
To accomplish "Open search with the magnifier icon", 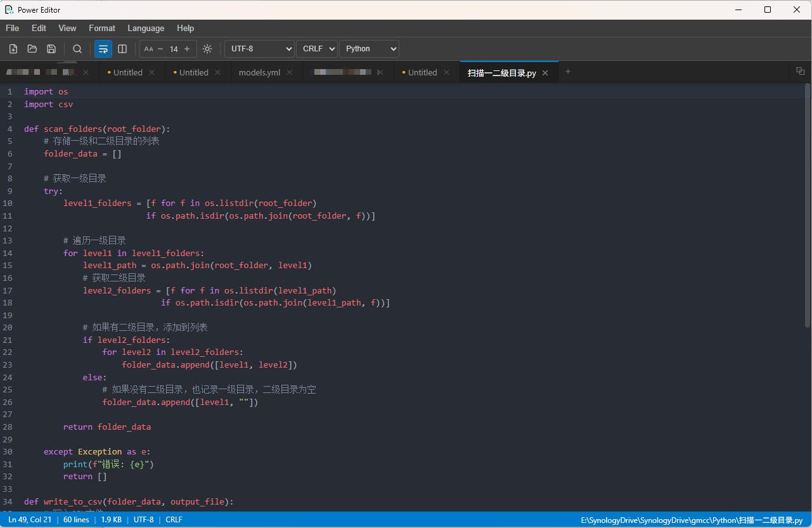I will click(77, 49).
